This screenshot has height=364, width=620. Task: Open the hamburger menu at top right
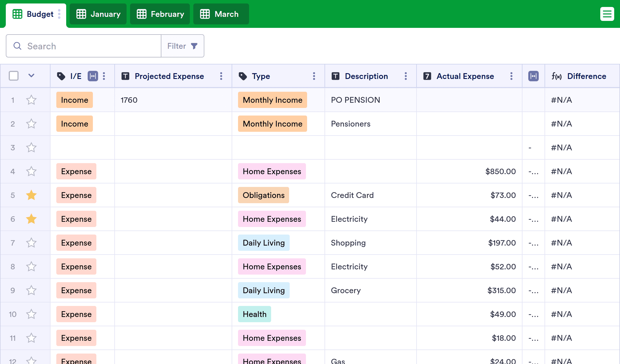607,14
